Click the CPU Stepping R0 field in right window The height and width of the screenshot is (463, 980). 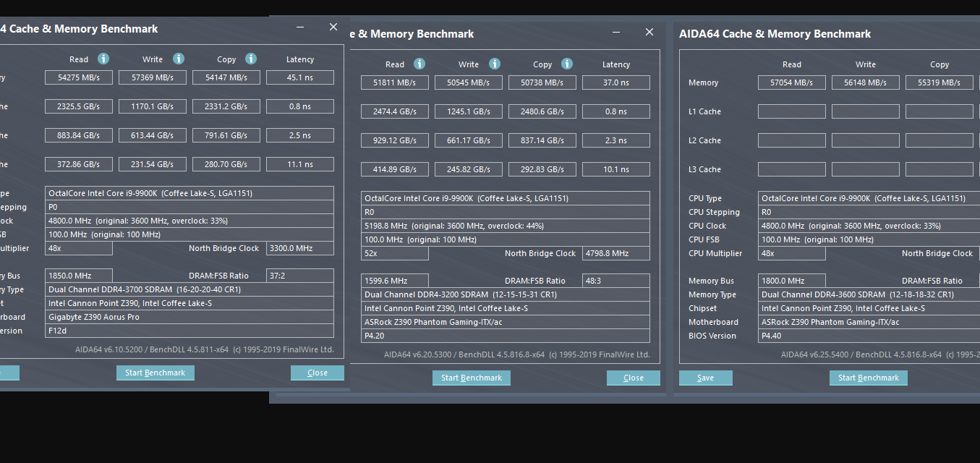(869, 212)
